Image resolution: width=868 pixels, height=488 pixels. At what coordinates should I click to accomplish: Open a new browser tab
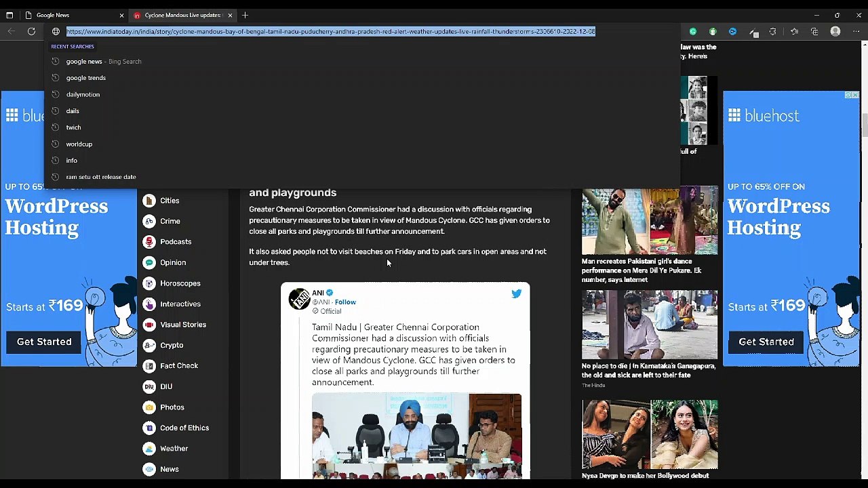coord(245,15)
